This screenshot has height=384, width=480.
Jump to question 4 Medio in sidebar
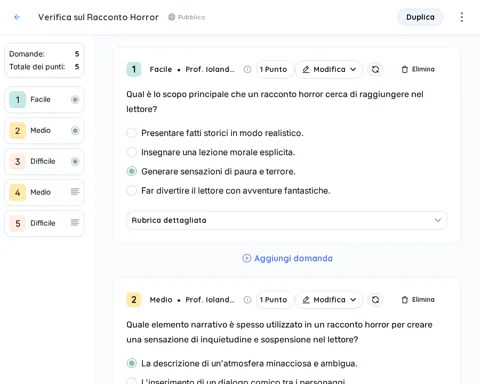[x=44, y=192]
